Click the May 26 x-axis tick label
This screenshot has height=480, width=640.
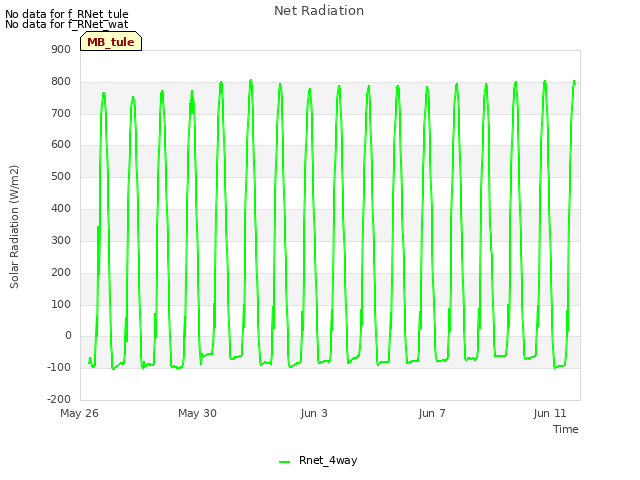79,413
